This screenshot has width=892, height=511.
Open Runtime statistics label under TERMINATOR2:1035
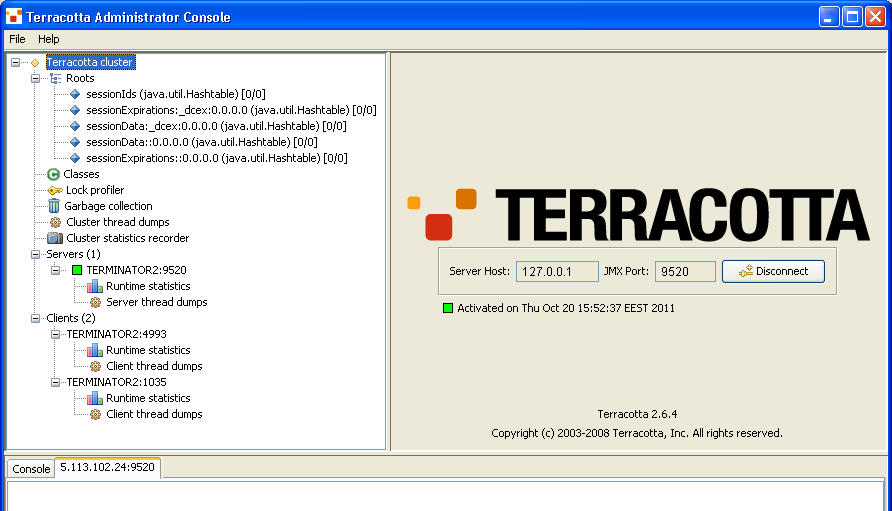148,398
